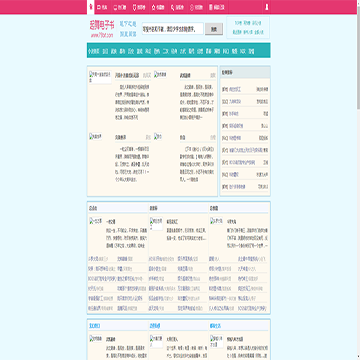Click the speech bubble icon in the pink top bar
This screenshot has height=360, width=360.
pyautogui.click(x=115, y=7)
